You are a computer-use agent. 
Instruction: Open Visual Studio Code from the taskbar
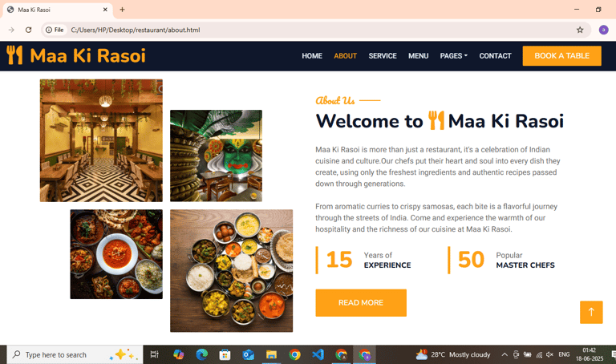(x=318, y=354)
